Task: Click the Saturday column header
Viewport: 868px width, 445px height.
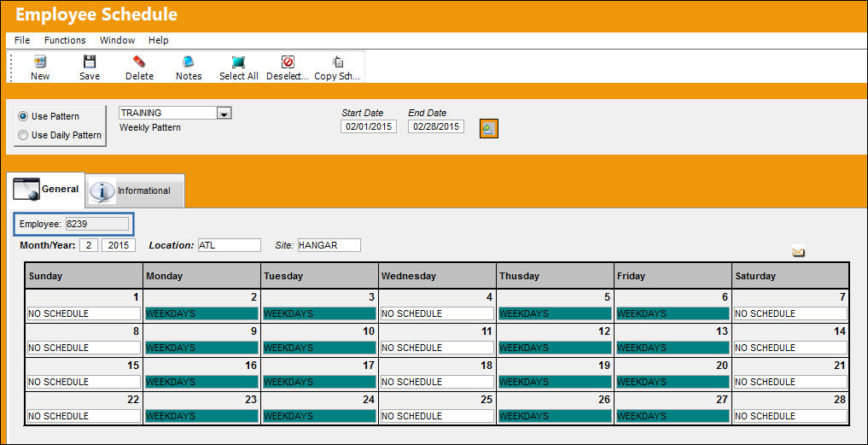Action: point(790,275)
